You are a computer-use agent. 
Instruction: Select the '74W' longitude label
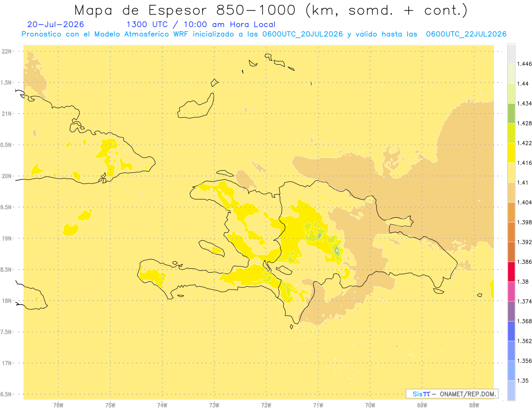point(162,405)
